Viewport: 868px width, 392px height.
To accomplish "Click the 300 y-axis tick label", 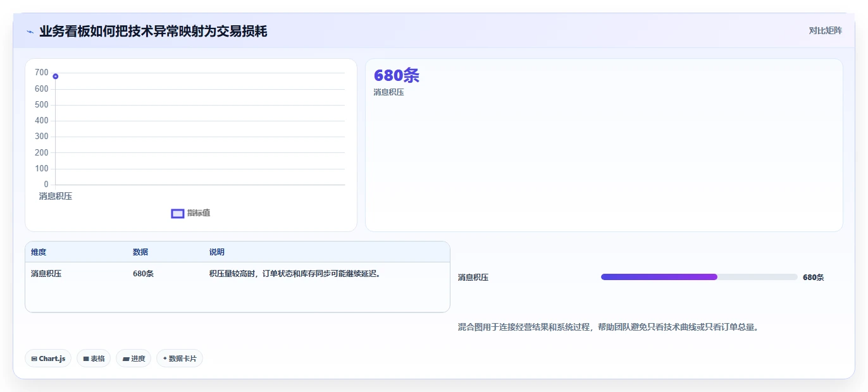I will (42, 137).
